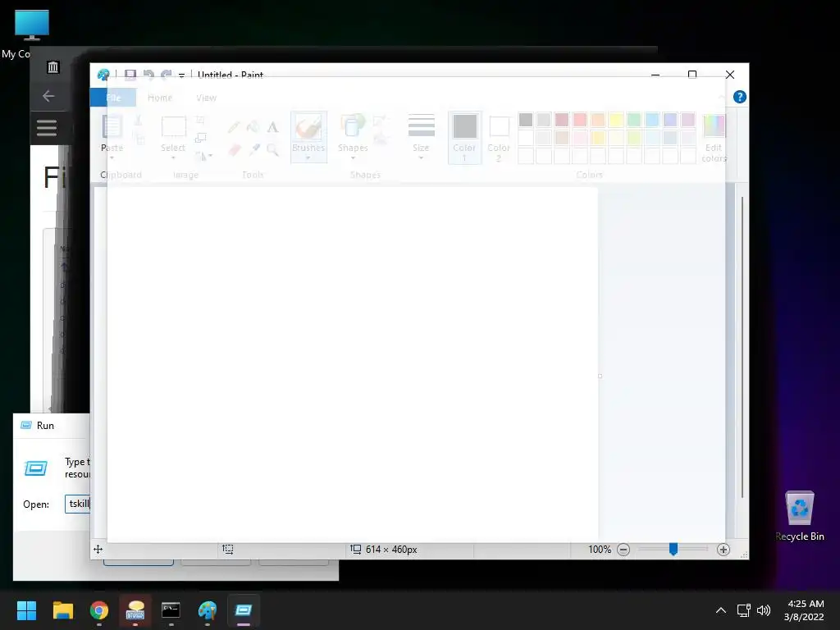Copy the selection in Clipboard group
The image size is (840, 630).
pyautogui.click(x=139, y=139)
